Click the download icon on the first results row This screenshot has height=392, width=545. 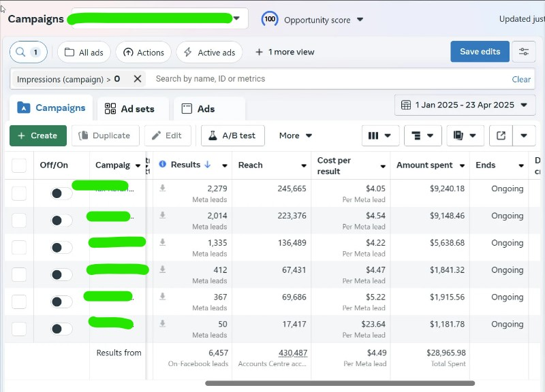coord(163,188)
